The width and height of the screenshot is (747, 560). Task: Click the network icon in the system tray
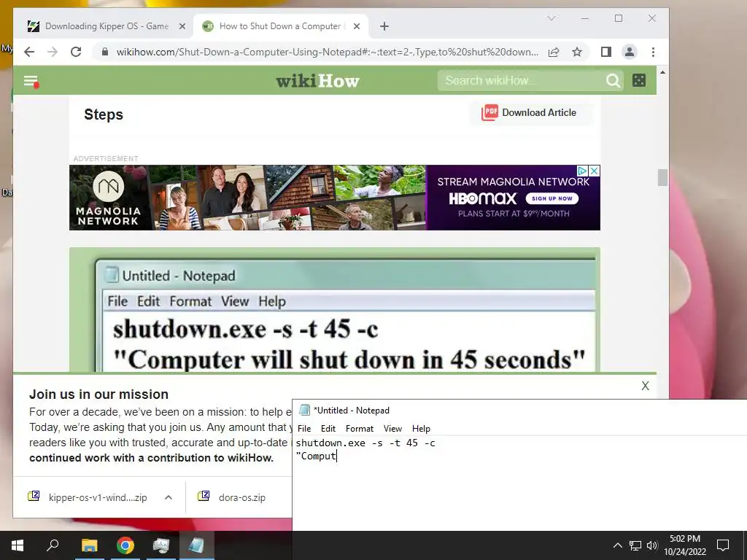coord(635,545)
